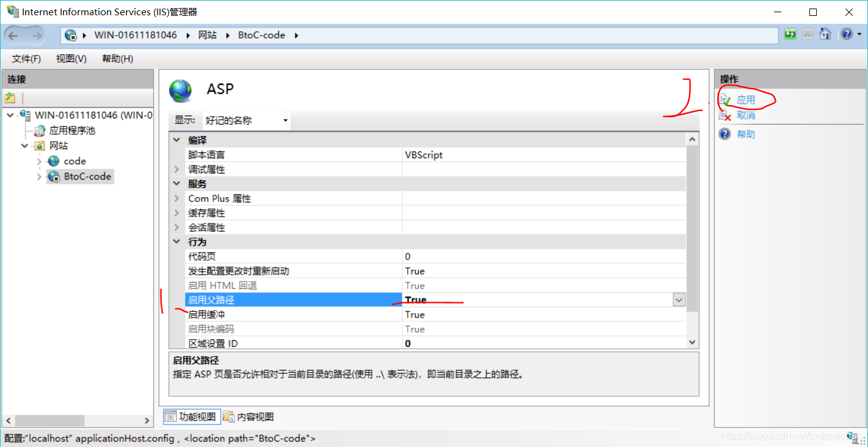Click the property grid scroll up arrow
The width and height of the screenshot is (868, 447).
click(x=692, y=139)
